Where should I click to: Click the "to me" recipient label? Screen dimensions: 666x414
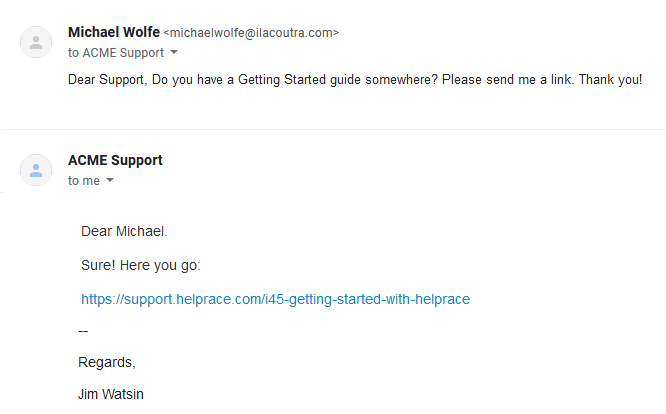click(x=84, y=181)
